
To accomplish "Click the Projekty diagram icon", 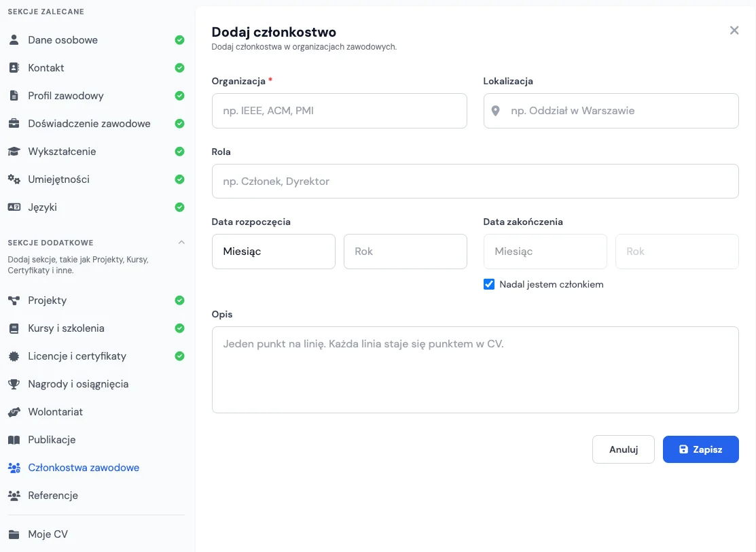I will [x=14, y=300].
